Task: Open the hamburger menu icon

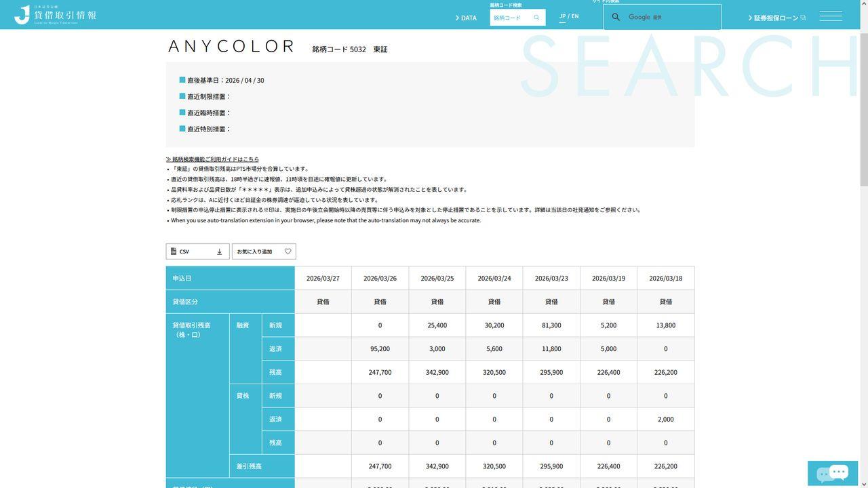Action: [831, 16]
